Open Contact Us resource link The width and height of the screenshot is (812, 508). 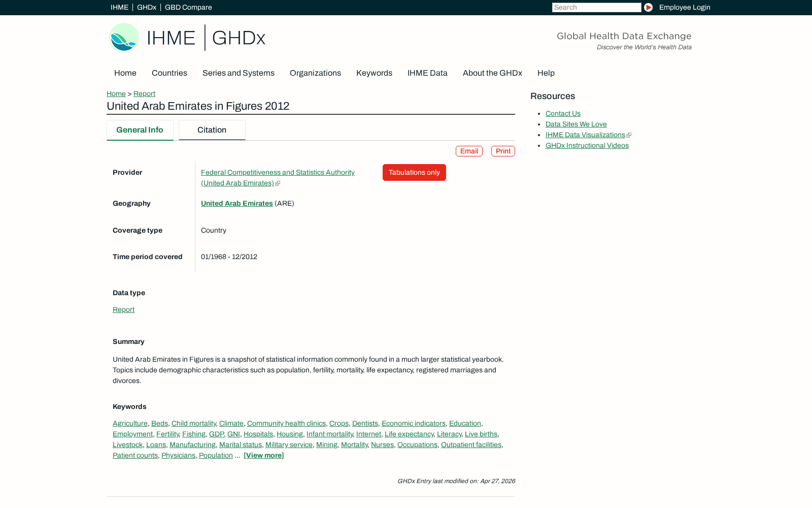tap(563, 113)
